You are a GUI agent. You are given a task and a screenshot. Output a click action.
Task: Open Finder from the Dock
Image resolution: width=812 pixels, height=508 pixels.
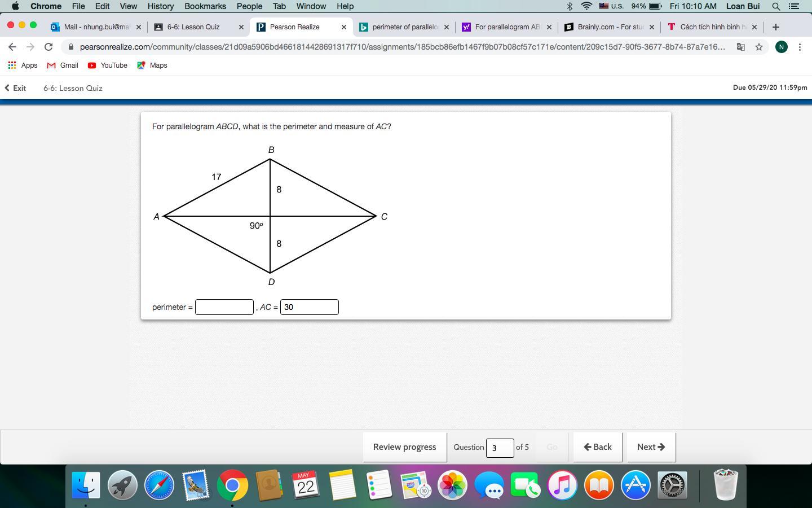tap(86, 485)
